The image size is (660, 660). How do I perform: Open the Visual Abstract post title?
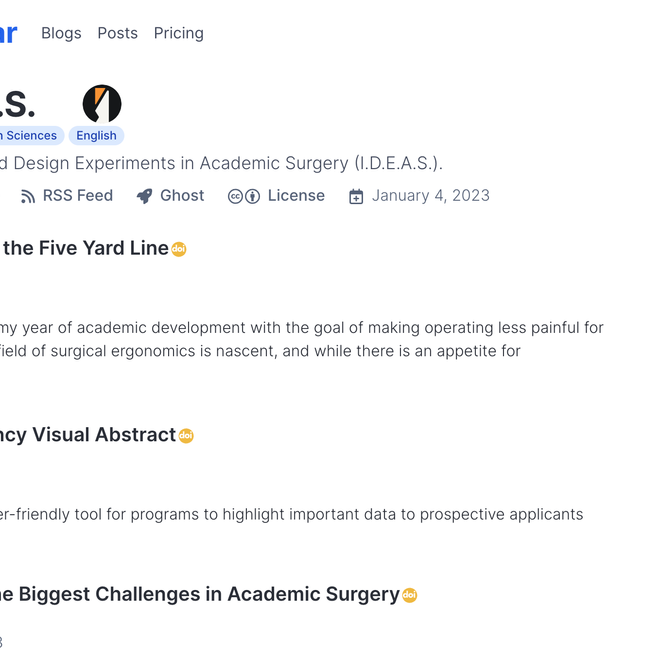click(88, 435)
